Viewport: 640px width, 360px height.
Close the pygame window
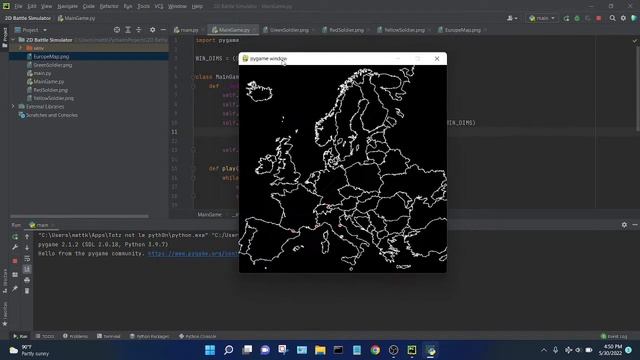pos(437,59)
